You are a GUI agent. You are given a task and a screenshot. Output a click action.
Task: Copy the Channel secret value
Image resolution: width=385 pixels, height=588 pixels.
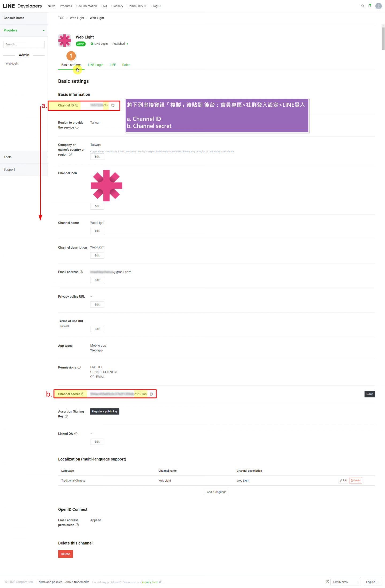click(151, 394)
